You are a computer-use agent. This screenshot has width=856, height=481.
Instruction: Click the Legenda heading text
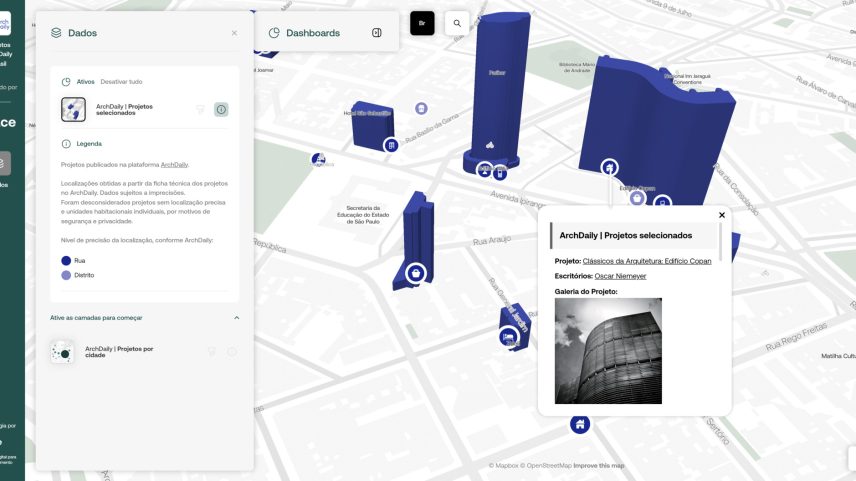pos(89,144)
